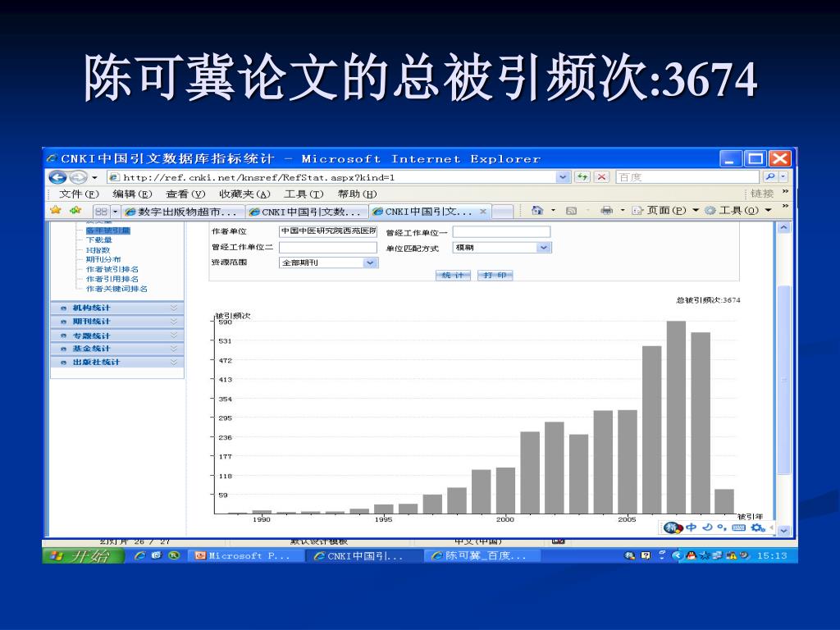Image resolution: width=840 pixels, height=630 pixels.
Task: Click the favorites star icon
Action: coord(55,210)
